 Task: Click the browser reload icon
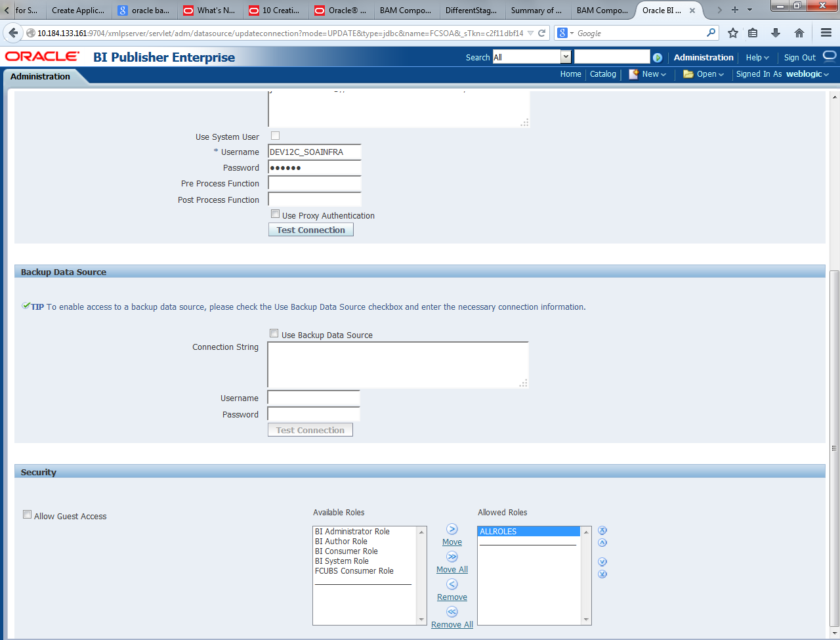pos(541,33)
